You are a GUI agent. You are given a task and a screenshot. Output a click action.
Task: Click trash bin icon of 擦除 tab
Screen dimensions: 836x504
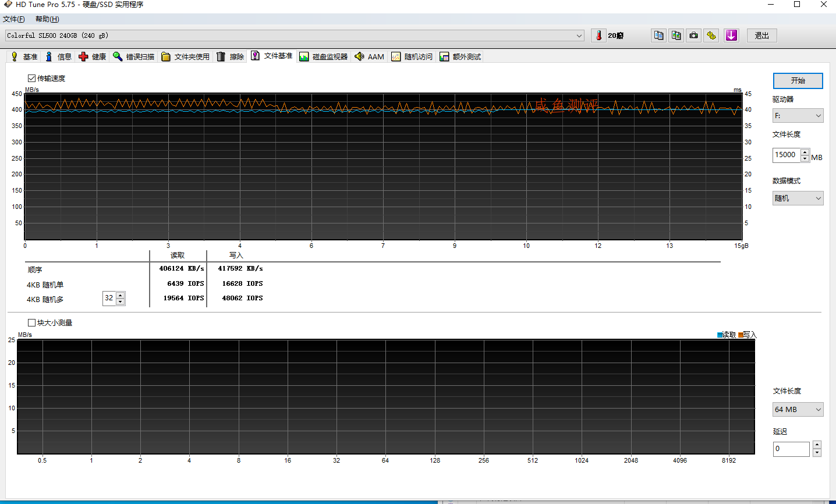221,56
